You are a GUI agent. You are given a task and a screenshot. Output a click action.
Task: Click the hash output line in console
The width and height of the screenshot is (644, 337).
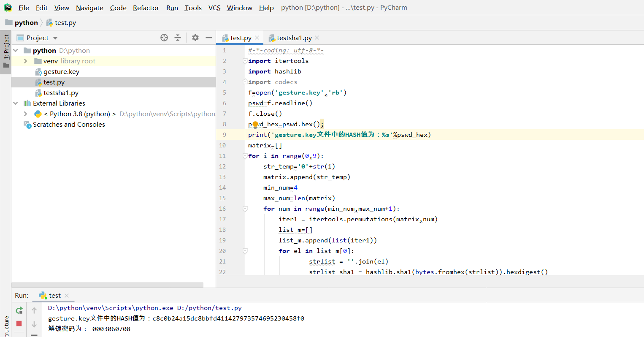click(176, 318)
